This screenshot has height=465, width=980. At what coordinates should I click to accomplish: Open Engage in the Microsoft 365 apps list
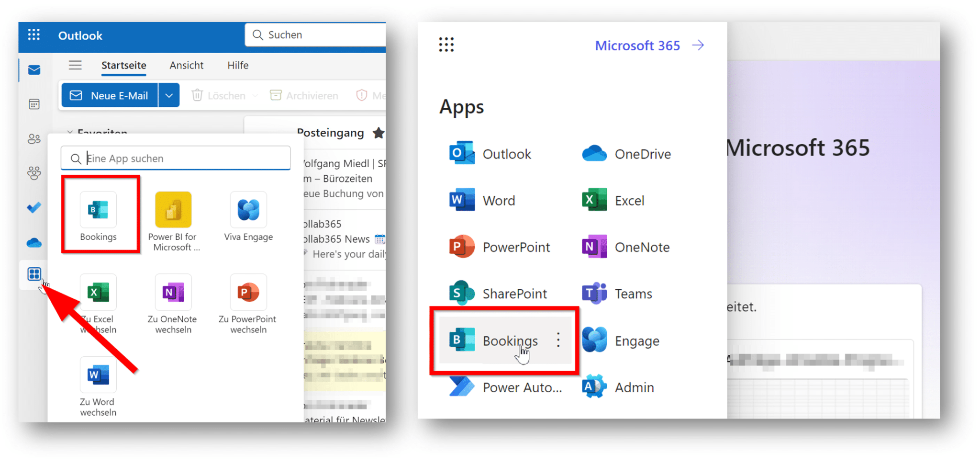tap(621, 340)
